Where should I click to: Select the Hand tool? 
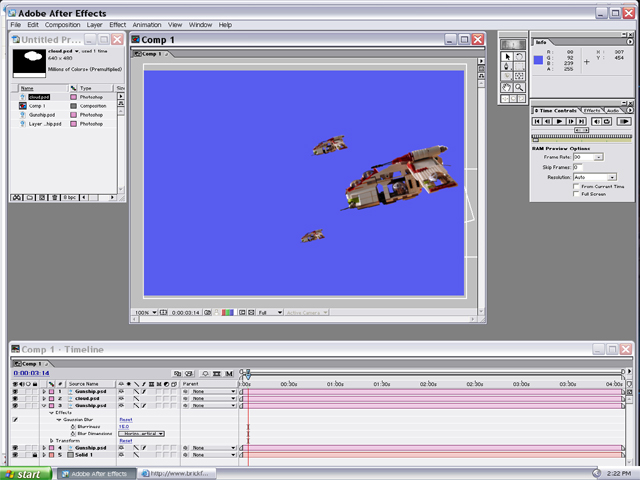pos(508,87)
